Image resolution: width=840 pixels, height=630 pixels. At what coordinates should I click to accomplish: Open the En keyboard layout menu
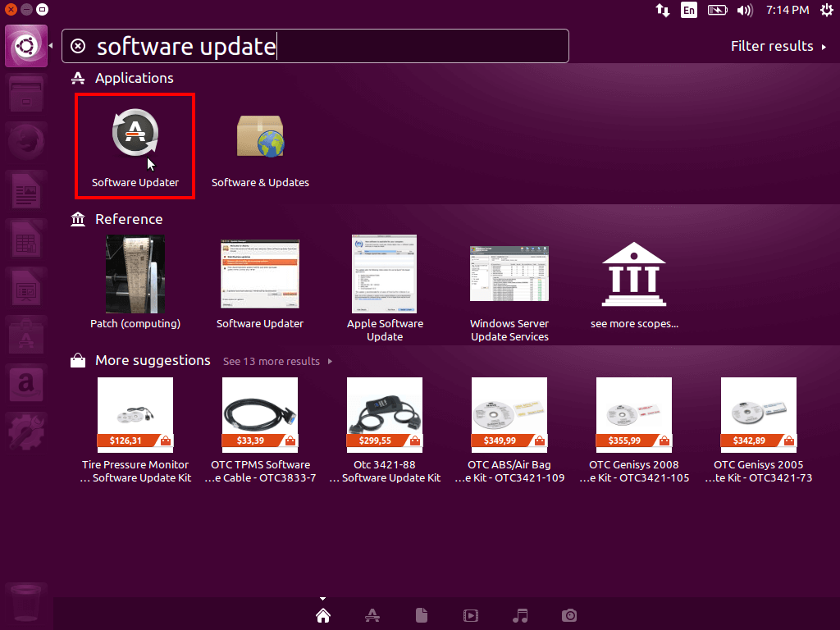point(688,10)
